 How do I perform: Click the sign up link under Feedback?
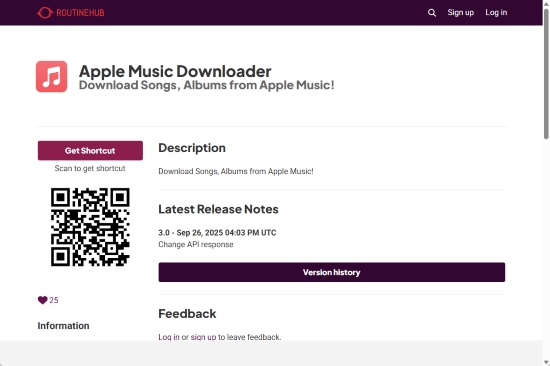click(x=203, y=337)
